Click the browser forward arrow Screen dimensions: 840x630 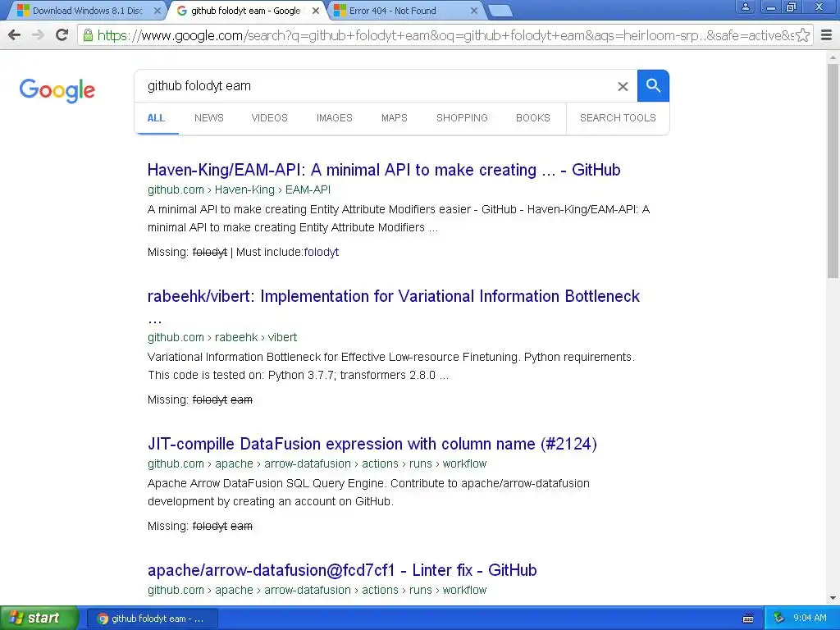coord(38,35)
